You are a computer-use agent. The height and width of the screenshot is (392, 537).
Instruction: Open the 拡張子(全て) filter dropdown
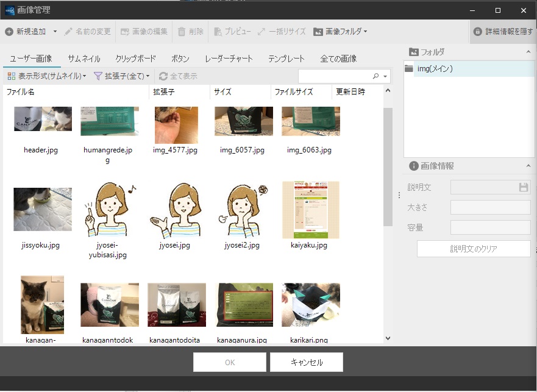point(122,76)
